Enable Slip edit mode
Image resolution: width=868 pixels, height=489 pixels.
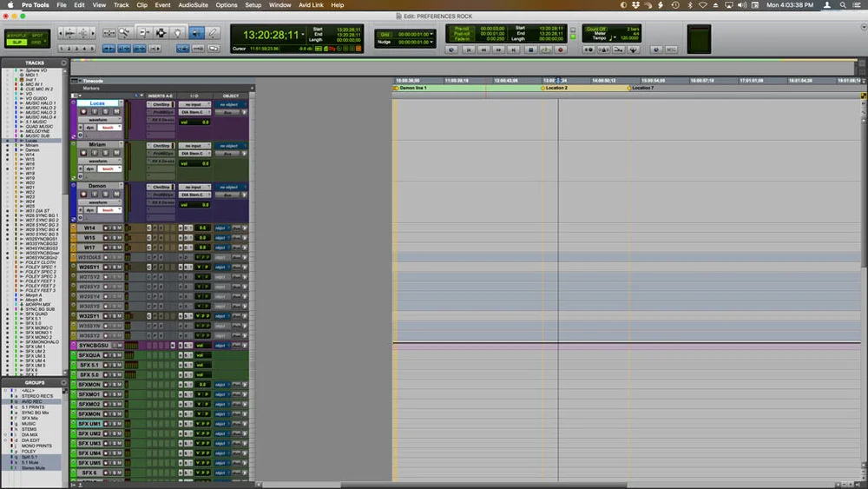pos(16,43)
